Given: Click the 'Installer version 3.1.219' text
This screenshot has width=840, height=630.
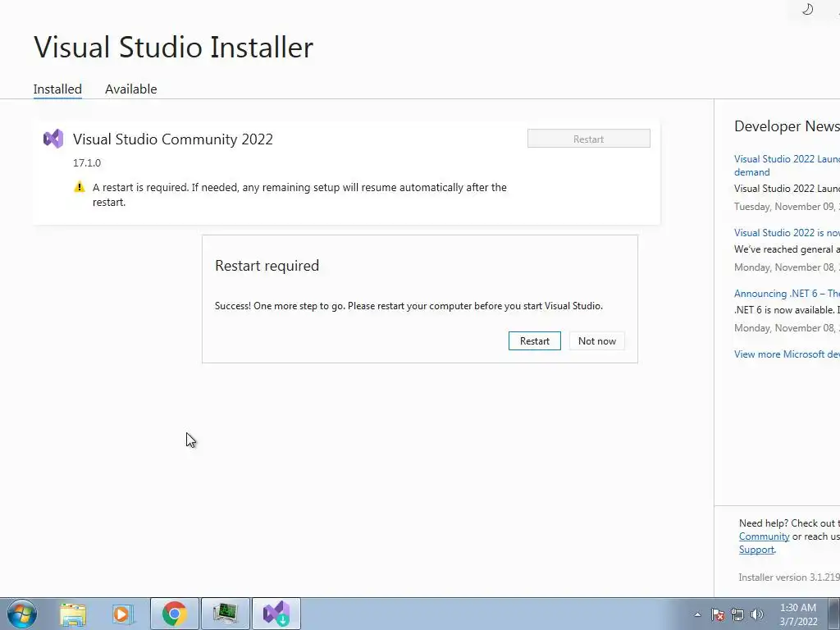Looking at the screenshot, I should pyautogui.click(x=788, y=577).
